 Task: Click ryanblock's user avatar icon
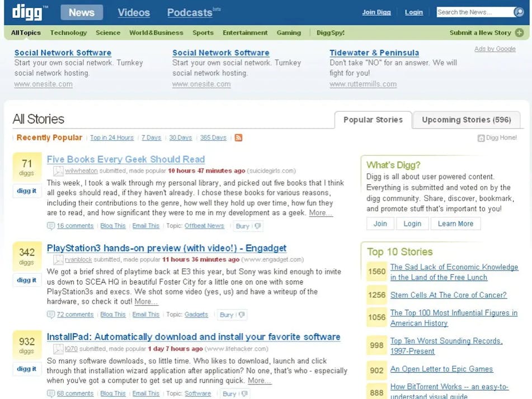click(x=58, y=260)
